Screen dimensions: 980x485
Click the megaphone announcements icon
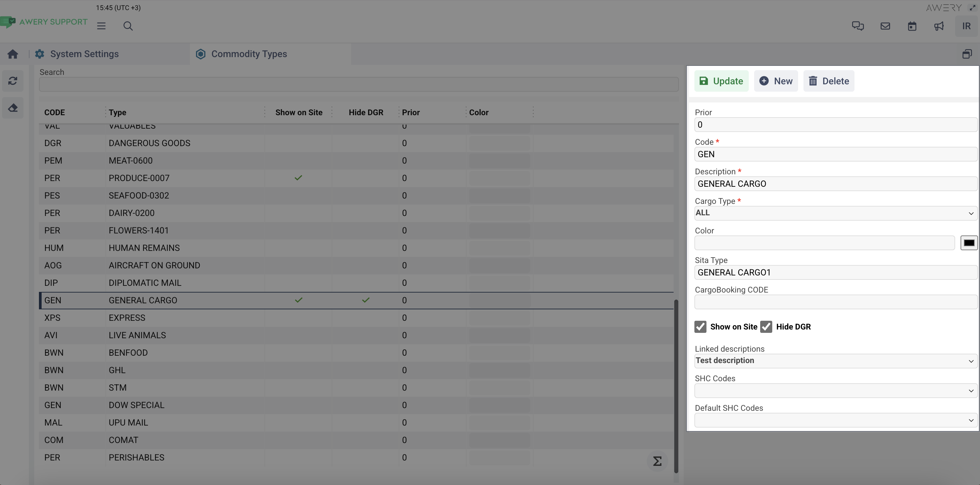coord(939,26)
